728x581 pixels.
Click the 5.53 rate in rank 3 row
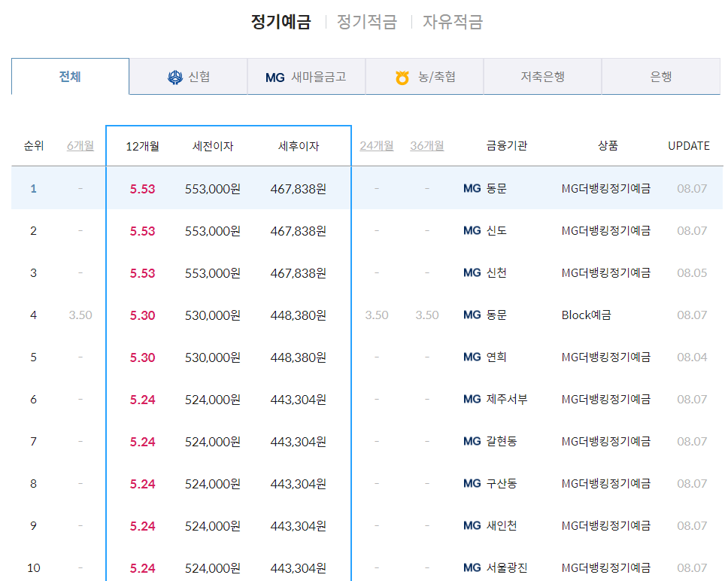[x=143, y=273]
